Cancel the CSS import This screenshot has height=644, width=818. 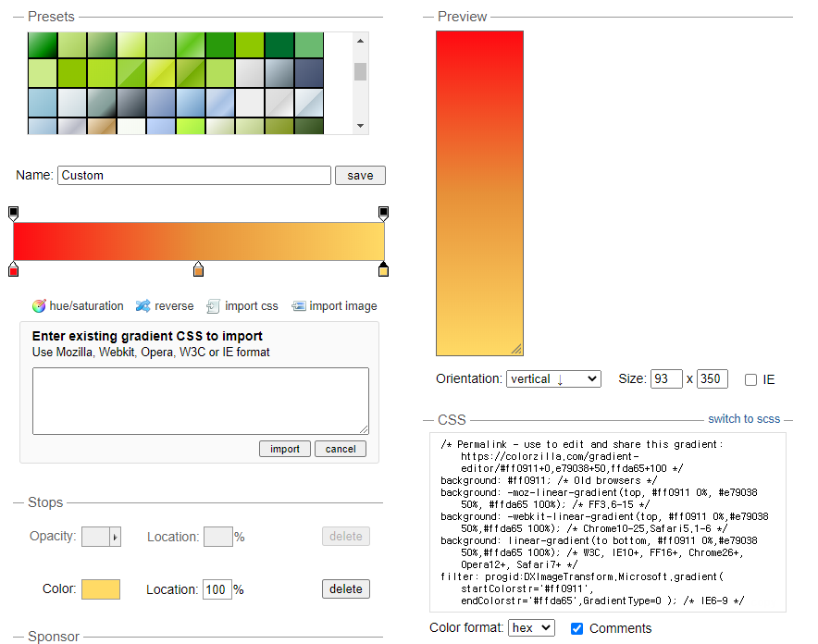pyautogui.click(x=341, y=449)
